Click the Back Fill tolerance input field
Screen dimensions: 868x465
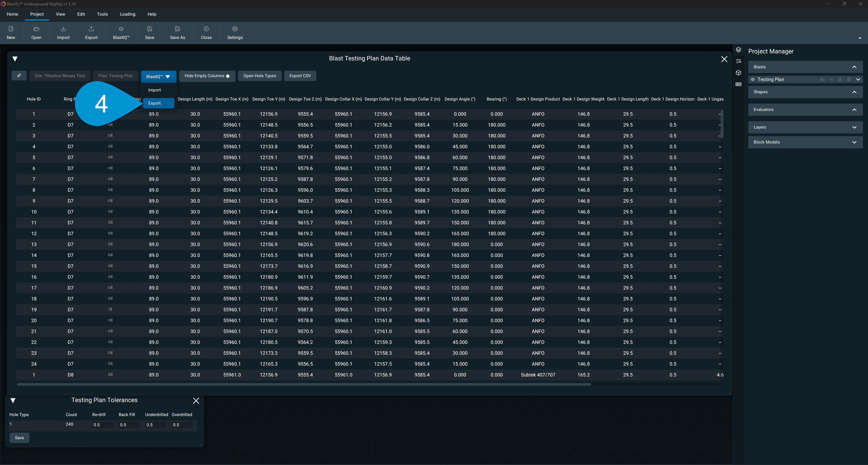129,425
